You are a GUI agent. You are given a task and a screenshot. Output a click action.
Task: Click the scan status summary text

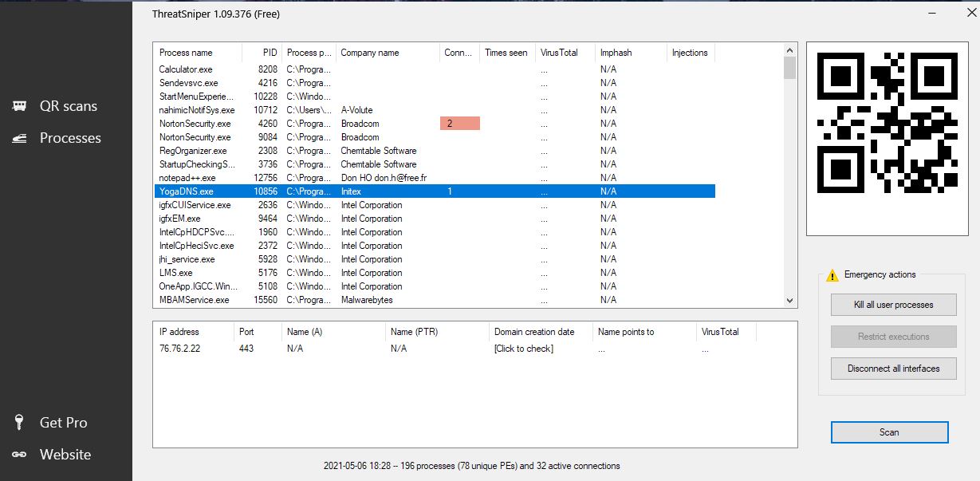pyautogui.click(x=471, y=466)
